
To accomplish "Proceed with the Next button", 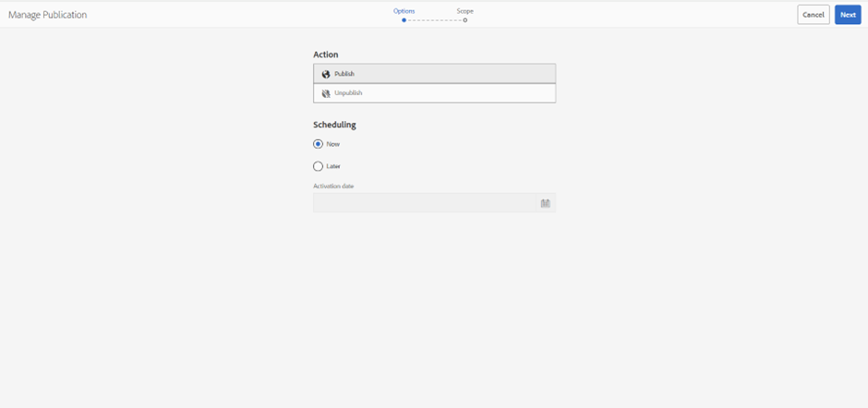I will (x=848, y=15).
